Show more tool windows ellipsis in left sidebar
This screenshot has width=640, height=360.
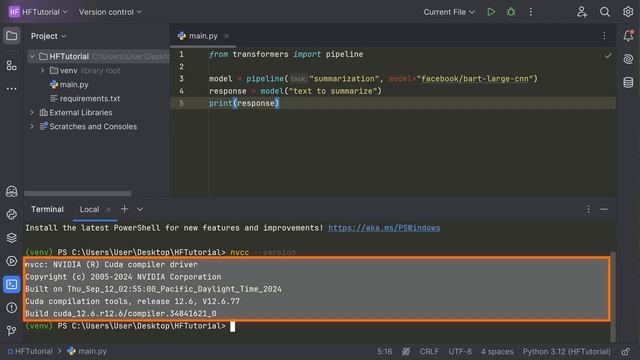(11, 89)
